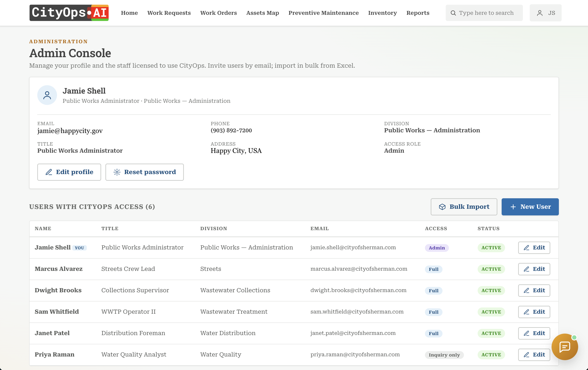Click the TITLE column header
588x370 pixels.
pyautogui.click(x=110, y=229)
